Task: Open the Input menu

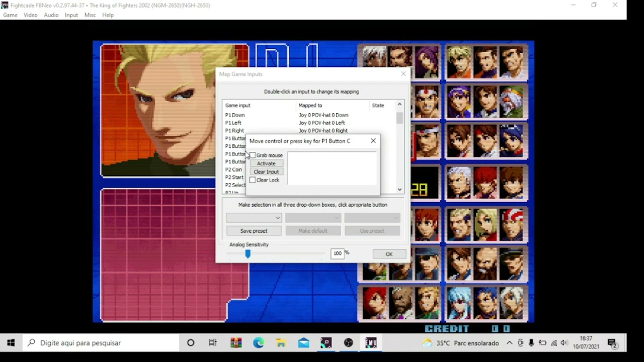Action: (71, 15)
